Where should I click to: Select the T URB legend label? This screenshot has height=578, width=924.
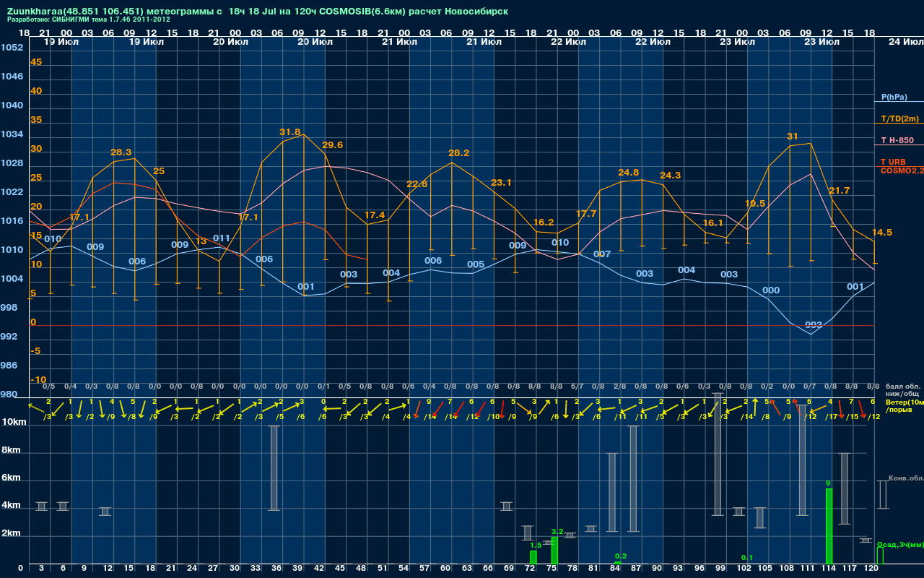(893, 162)
